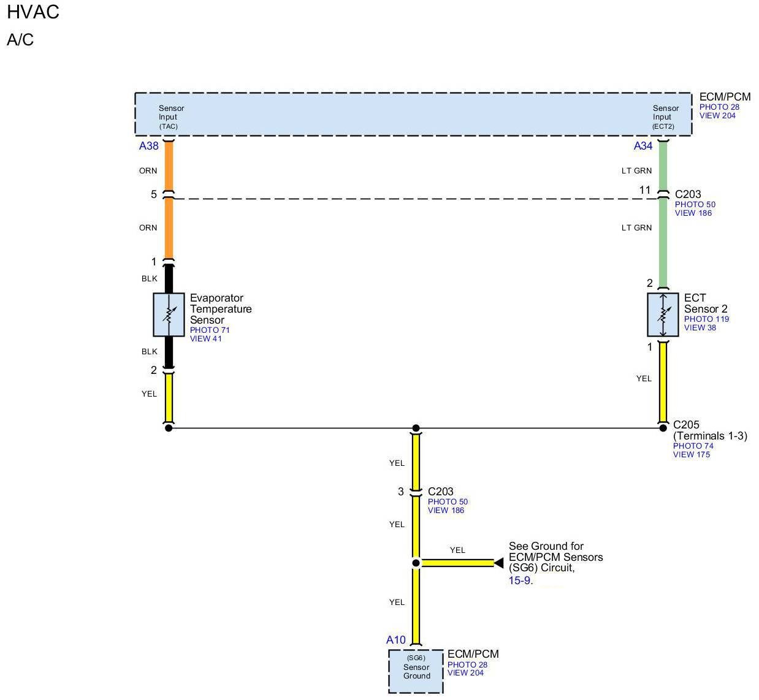
Task: Click the C205 (Terminals 1-3) label
Action: [x=710, y=430]
